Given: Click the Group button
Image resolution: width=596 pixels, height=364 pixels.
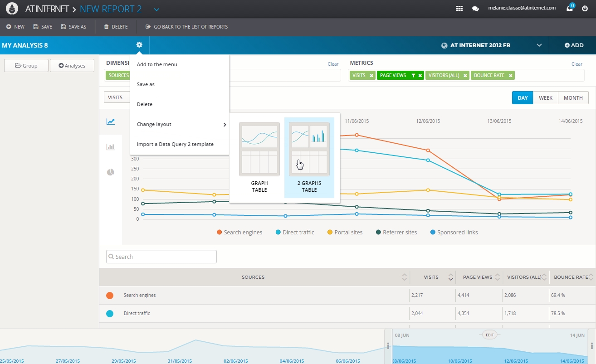Looking at the screenshot, I should coord(26,65).
